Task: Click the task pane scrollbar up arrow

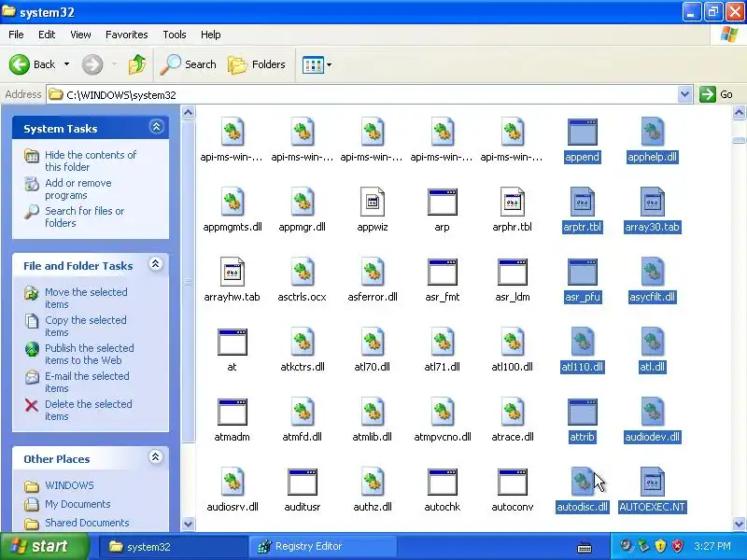Action: tap(189, 112)
